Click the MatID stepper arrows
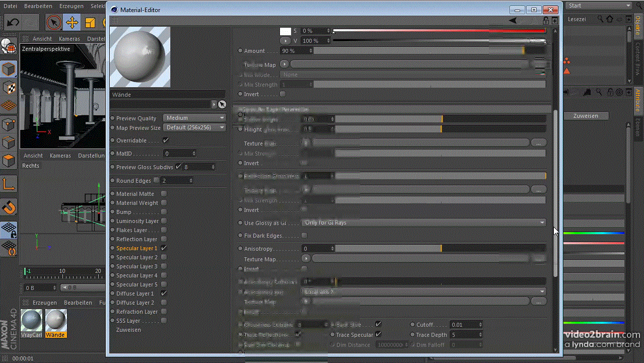This screenshot has width=644, height=363. (x=194, y=153)
